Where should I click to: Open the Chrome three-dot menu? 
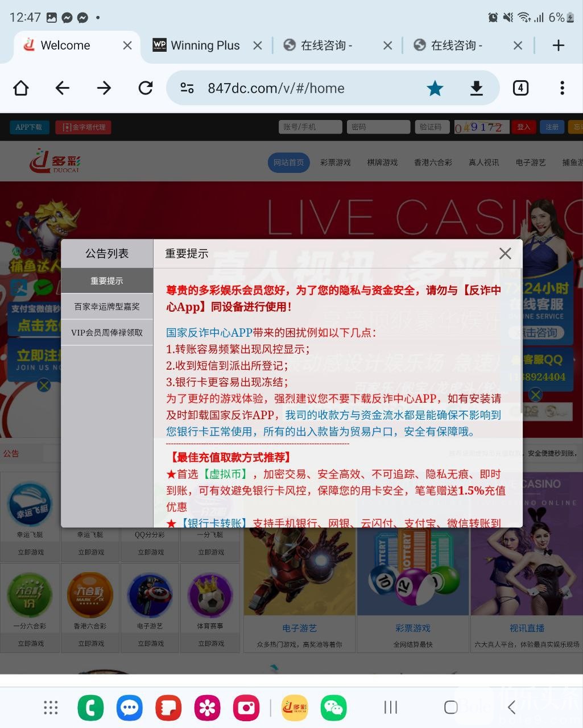click(x=562, y=88)
